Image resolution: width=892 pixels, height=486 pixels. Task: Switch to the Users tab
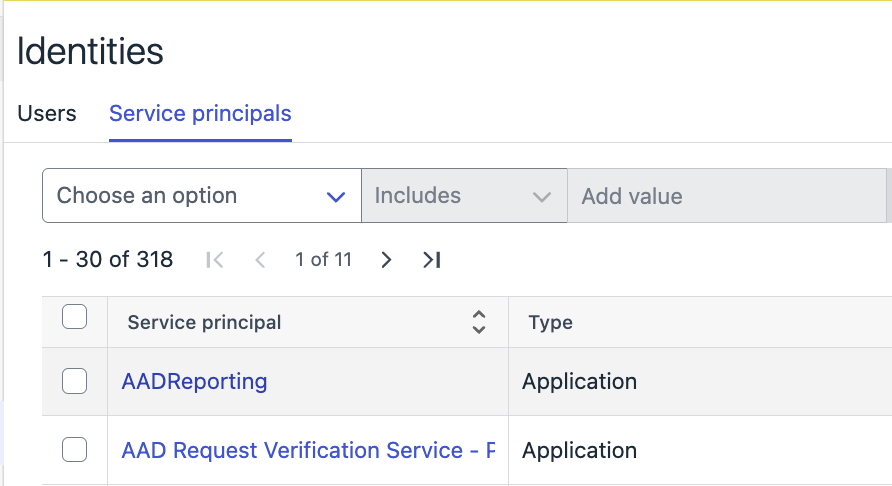47,113
